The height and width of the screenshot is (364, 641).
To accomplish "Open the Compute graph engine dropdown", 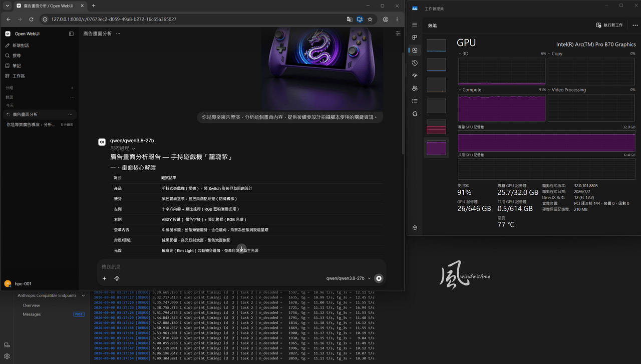I will pyautogui.click(x=470, y=90).
